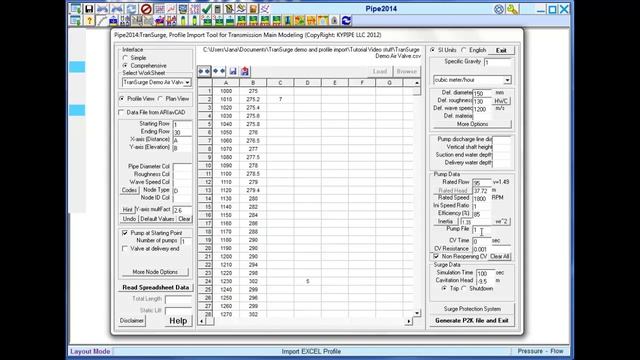Open the Select WorkSheet dropdown
Image resolution: width=640 pixels, height=360 pixels.
coord(187,82)
